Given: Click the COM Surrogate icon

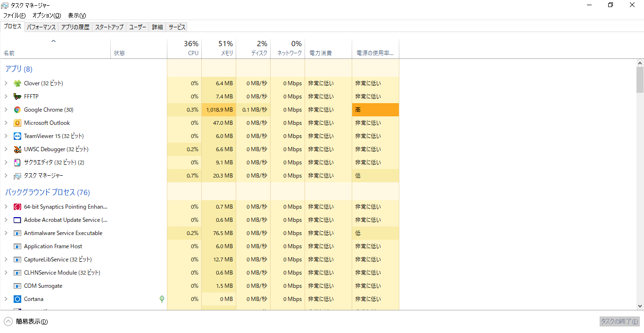Looking at the screenshot, I should 17,286.
